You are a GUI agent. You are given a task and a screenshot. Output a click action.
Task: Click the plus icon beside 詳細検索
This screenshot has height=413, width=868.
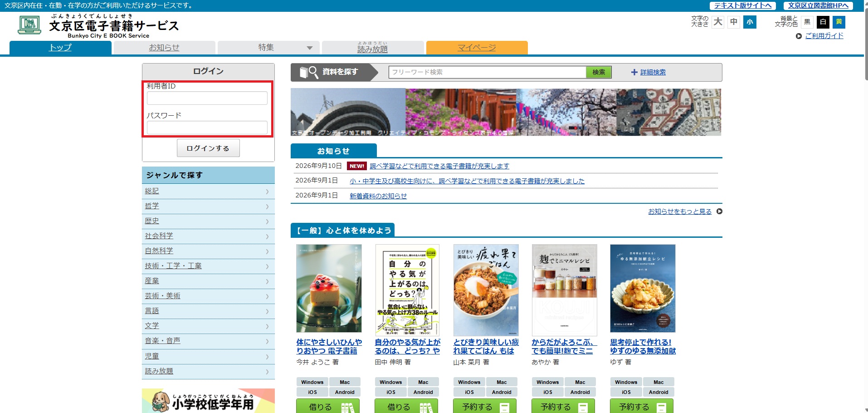(x=634, y=72)
